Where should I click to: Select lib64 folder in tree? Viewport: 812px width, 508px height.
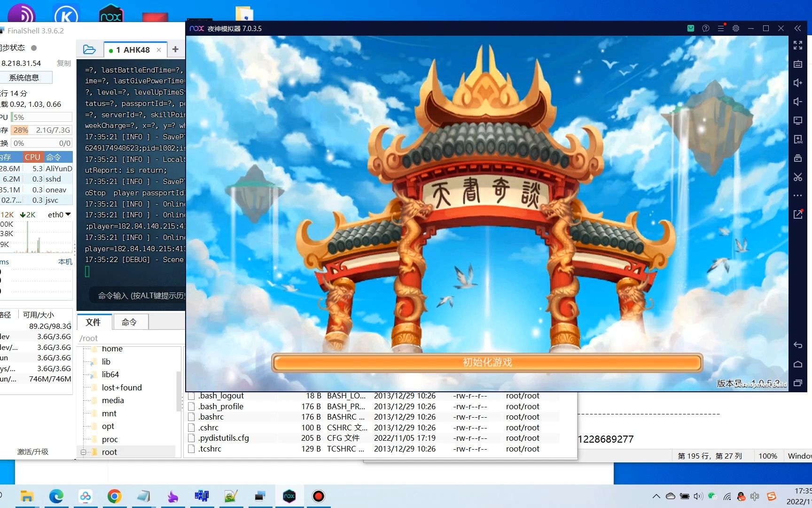(110, 374)
